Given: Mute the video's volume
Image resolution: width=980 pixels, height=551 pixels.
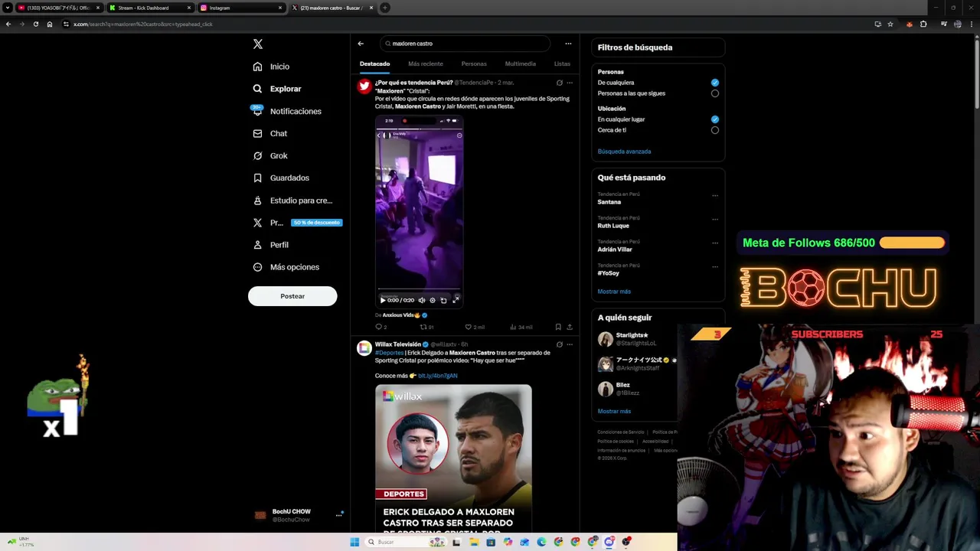Looking at the screenshot, I should click(x=421, y=300).
